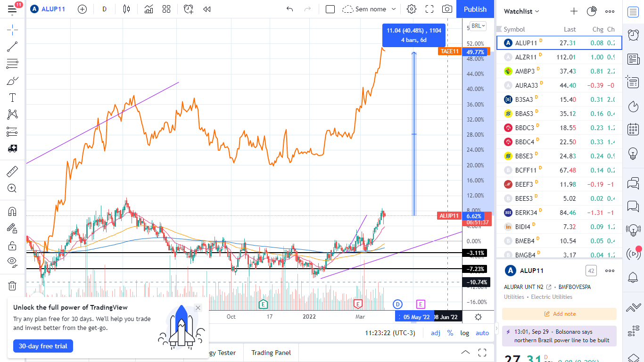Viewport: 644px width, 362px height.
Task: Open the watchlist advanced view
Action: point(592,11)
